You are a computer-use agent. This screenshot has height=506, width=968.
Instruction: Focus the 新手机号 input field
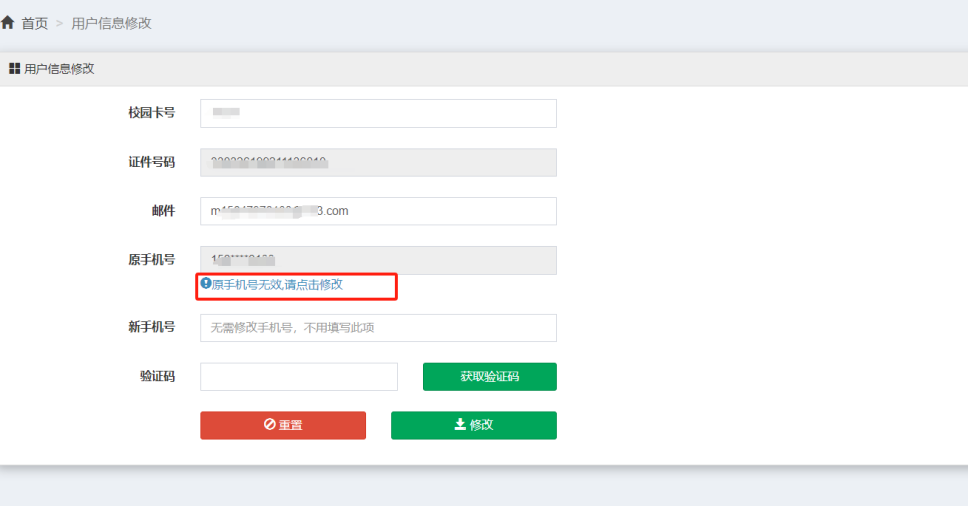tap(378, 328)
